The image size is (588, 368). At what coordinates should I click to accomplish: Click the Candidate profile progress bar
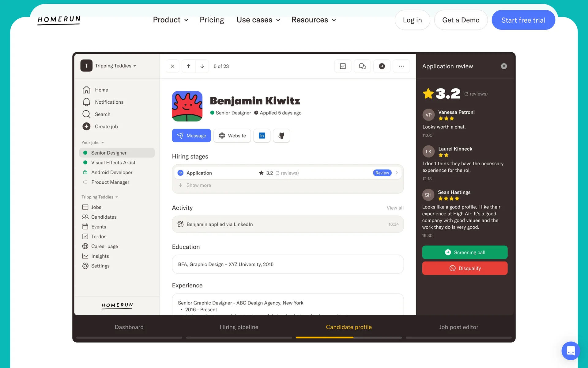[349, 337]
